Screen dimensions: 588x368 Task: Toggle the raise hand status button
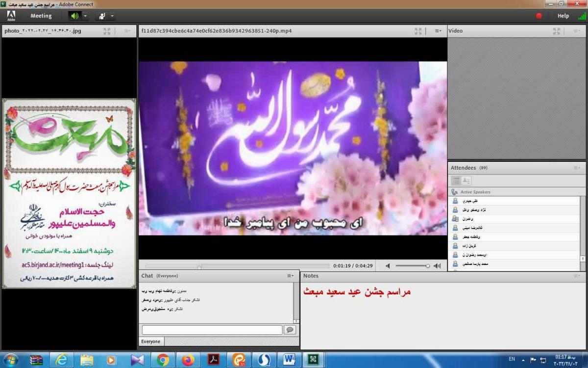pyautogui.click(x=102, y=16)
